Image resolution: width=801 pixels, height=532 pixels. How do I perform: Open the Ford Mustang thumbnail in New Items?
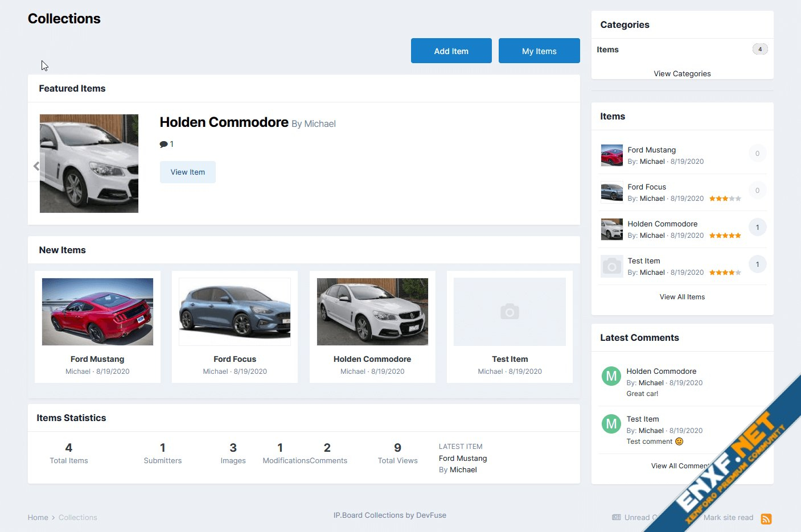(x=97, y=312)
